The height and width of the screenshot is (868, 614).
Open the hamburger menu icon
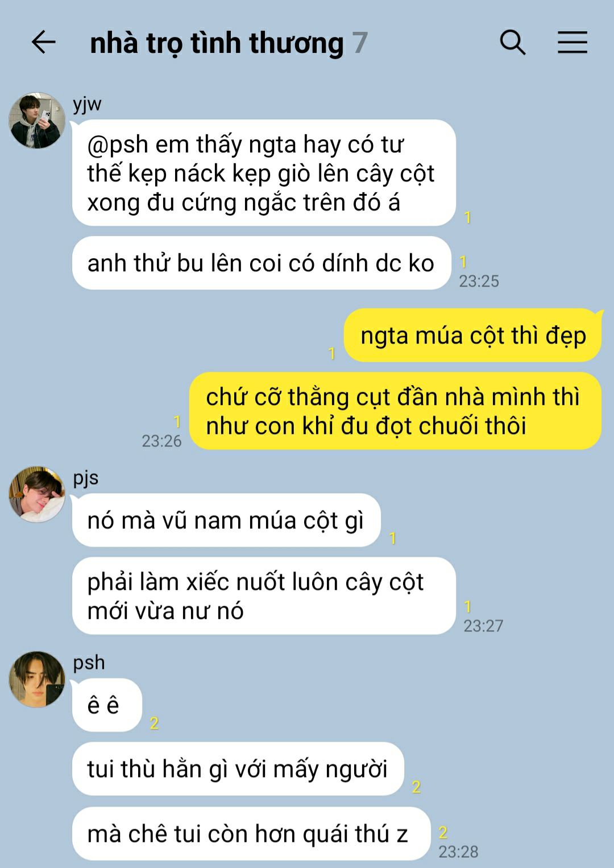572,43
